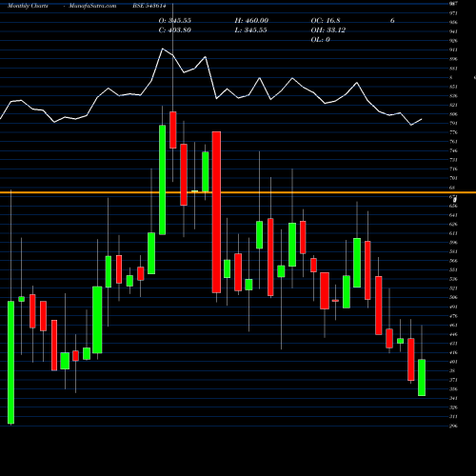Click the 821 price axis label
Screen dimensions: 476x476
pos(453,105)
